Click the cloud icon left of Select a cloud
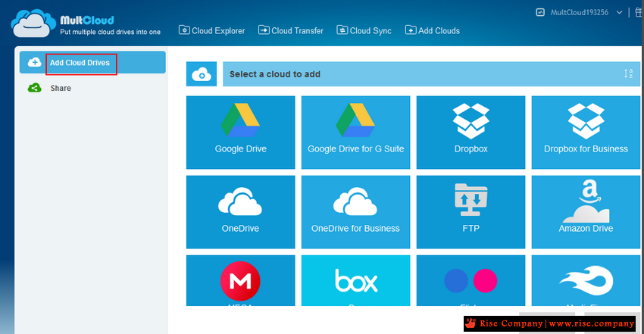This screenshot has width=644, height=334. pos(202,74)
